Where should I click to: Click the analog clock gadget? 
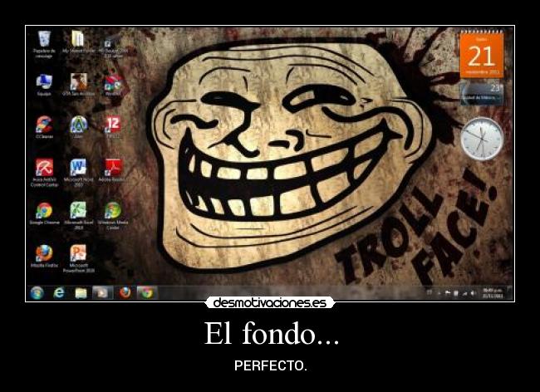482,139
